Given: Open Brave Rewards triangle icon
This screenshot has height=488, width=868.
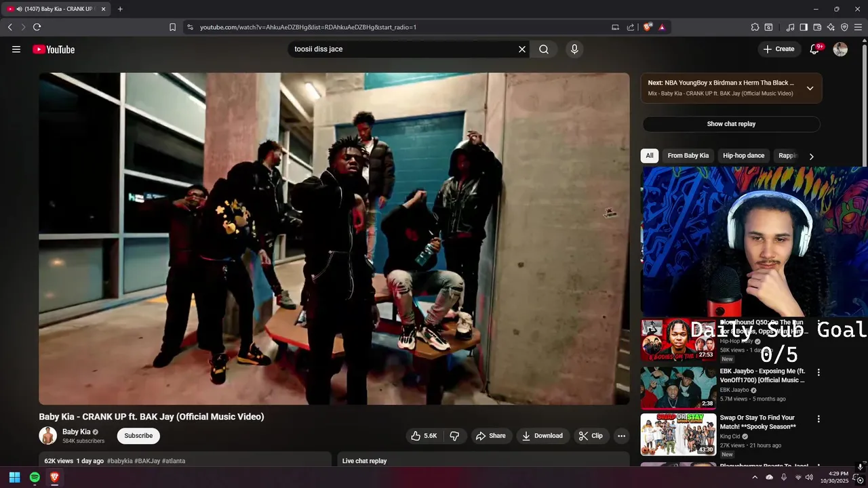Looking at the screenshot, I should tap(662, 27).
